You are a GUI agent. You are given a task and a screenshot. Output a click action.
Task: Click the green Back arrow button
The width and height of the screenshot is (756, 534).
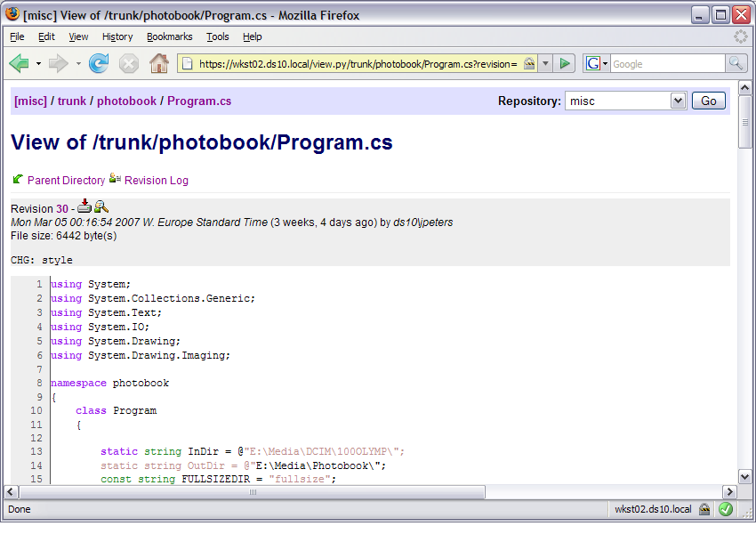click(20, 64)
